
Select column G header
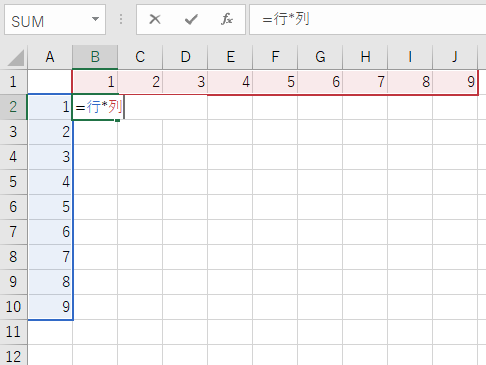coord(320,57)
